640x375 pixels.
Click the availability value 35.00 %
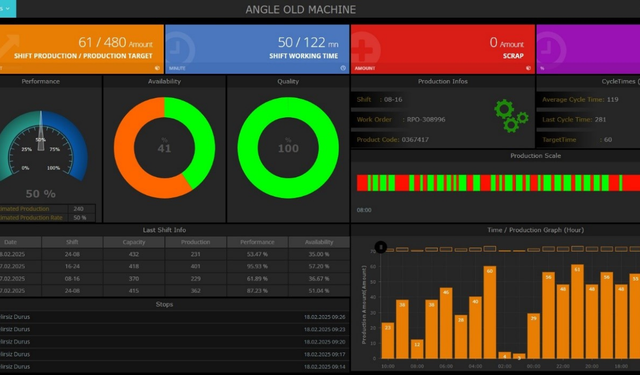tap(319, 254)
